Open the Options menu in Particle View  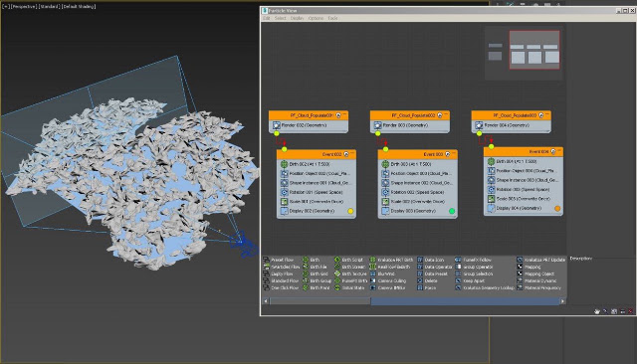[x=316, y=18]
